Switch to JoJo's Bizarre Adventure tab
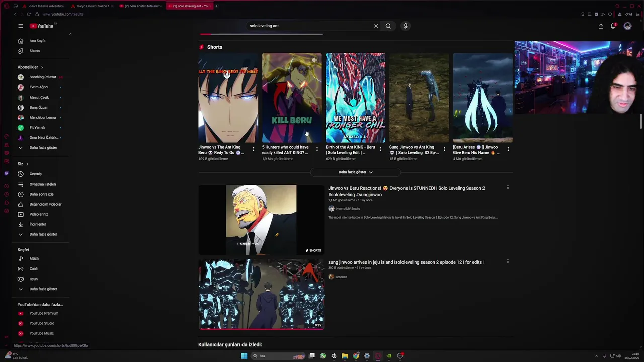The image size is (644, 362). pyautogui.click(x=44, y=6)
